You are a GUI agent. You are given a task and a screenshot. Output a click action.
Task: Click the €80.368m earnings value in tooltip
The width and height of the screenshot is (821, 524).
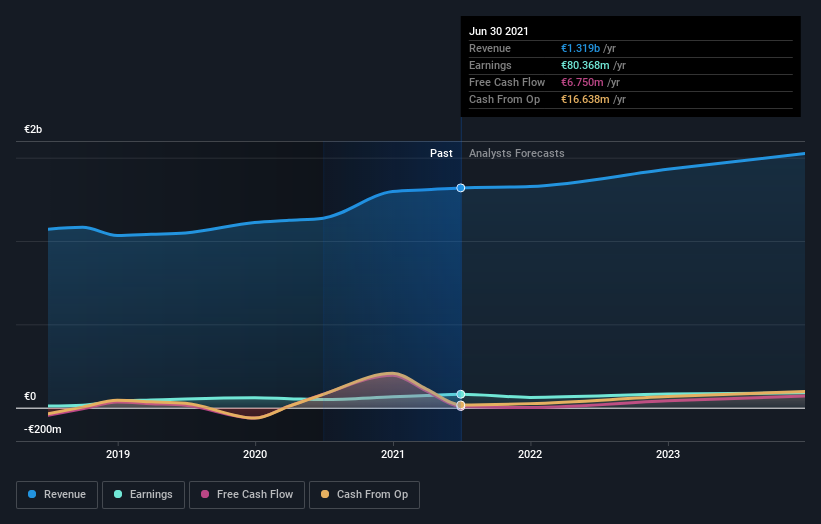[x=585, y=65]
